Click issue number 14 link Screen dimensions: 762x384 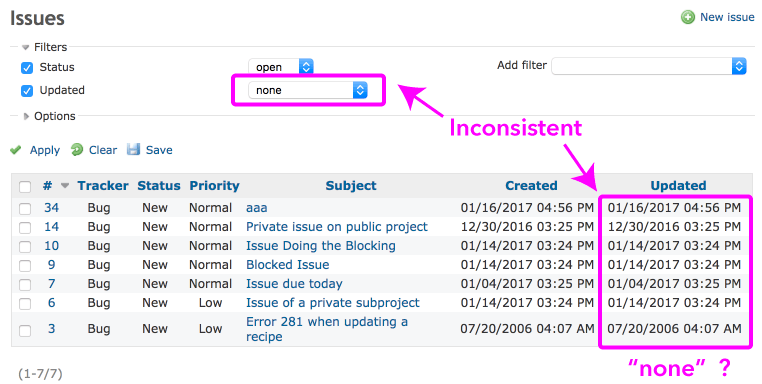[52, 227]
